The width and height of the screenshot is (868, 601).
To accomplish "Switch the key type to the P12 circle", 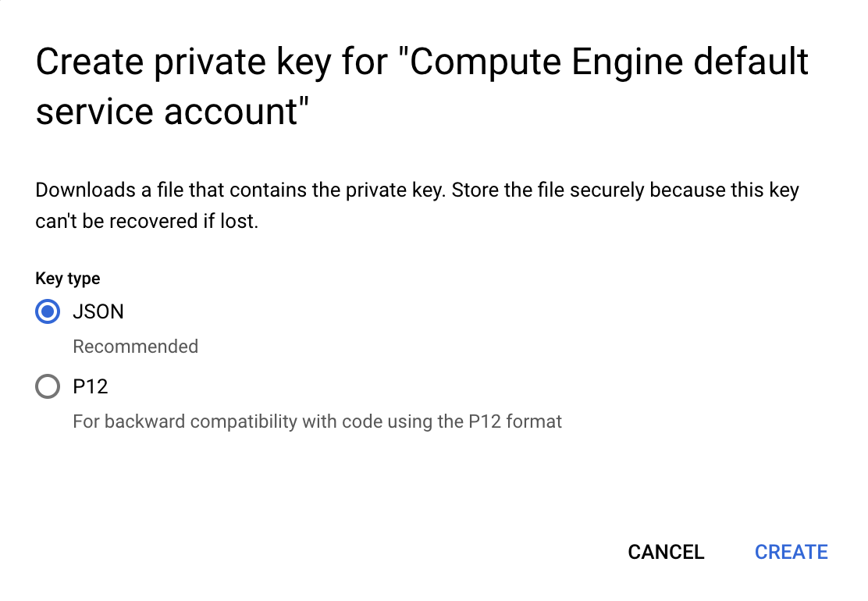I will tap(48, 386).
